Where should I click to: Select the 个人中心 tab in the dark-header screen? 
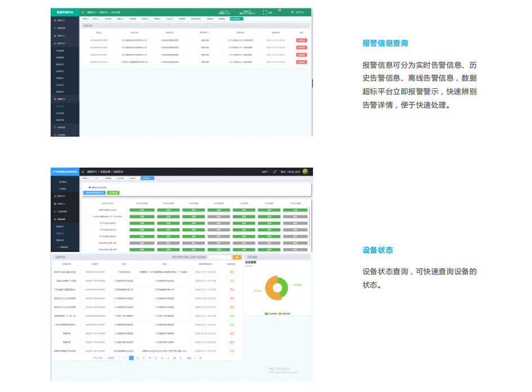(96, 178)
